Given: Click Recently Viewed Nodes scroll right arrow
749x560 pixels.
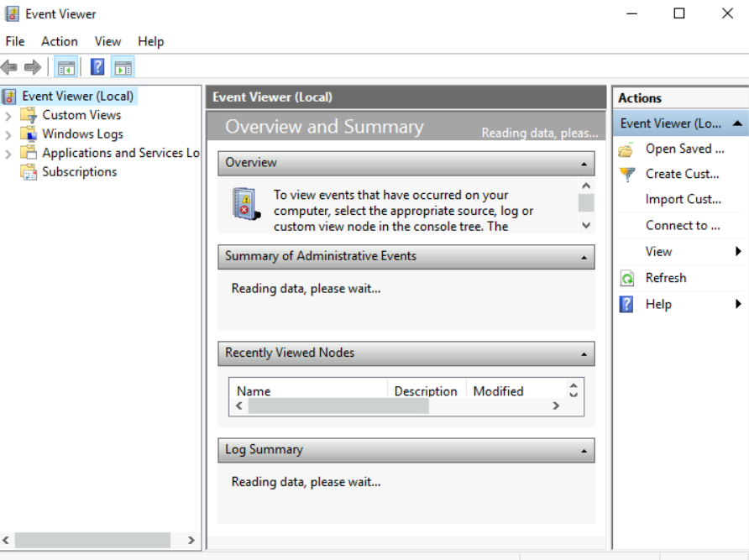Looking at the screenshot, I should coord(556,406).
